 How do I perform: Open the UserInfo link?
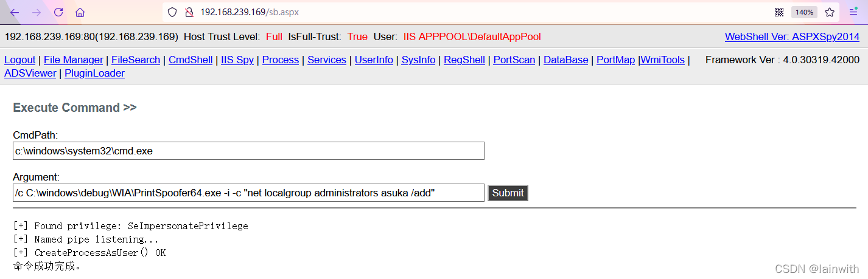tap(374, 60)
